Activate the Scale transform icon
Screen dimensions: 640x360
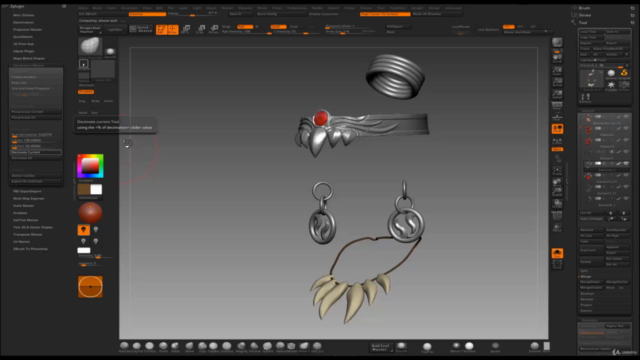[200, 29]
